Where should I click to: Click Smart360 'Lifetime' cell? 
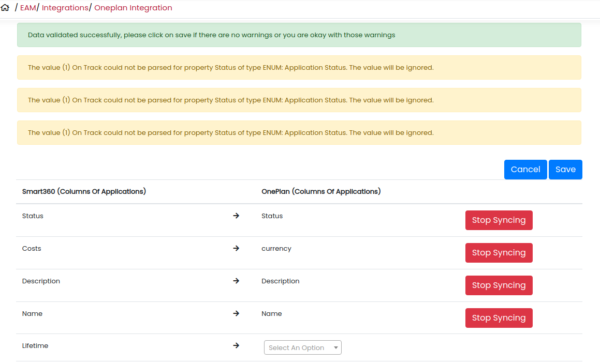pos(35,346)
